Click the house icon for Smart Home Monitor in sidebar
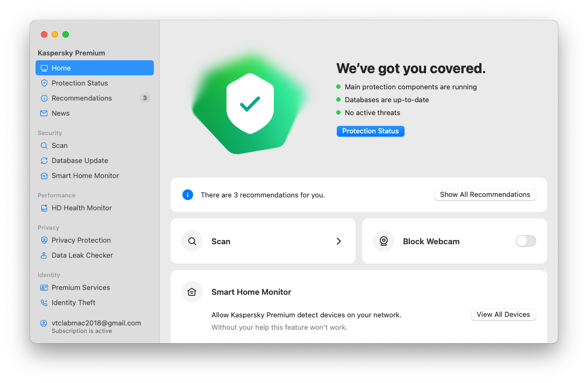Viewport: 588px width, 383px height. click(44, 175)
